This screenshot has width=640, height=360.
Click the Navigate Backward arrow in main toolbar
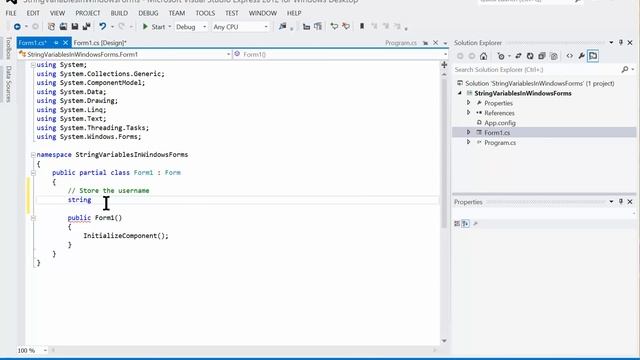click(x=17, y=27)
